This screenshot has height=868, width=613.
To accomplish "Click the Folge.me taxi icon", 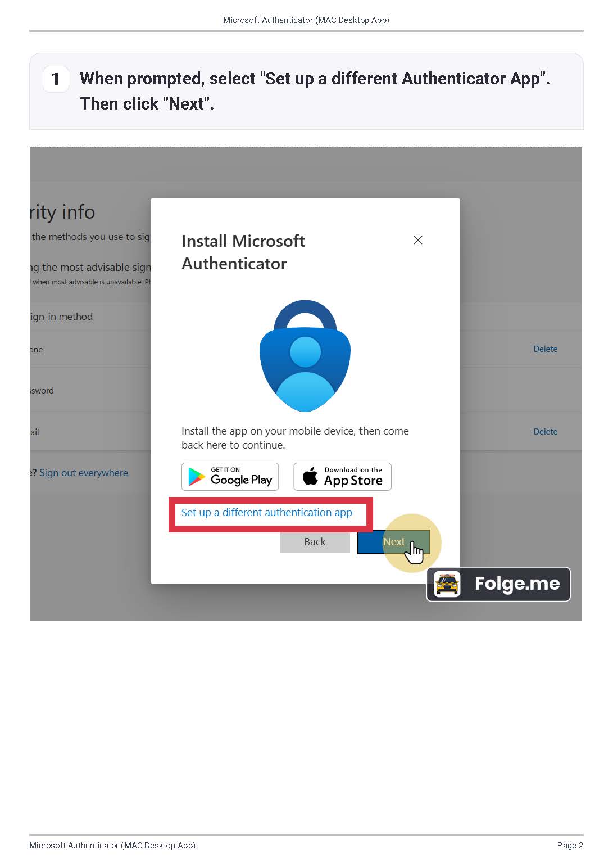I will tap(447, 584).
